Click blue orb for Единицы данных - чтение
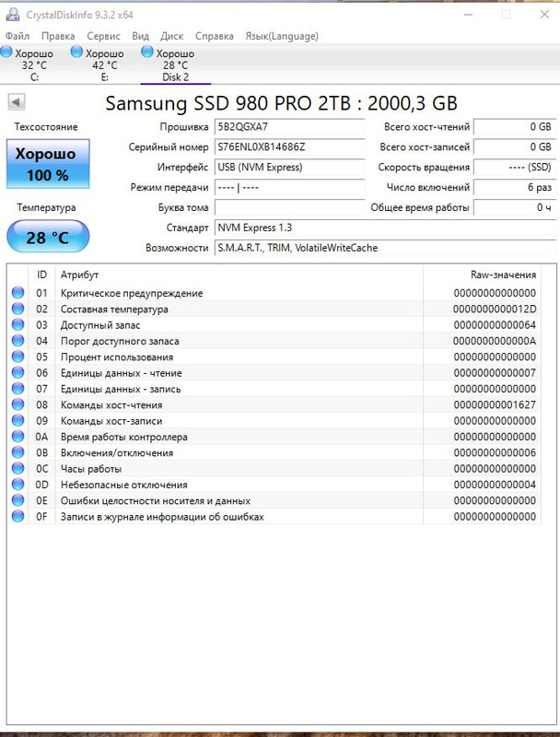Image resolution: width=560 pixels, height=737 pixels. (x=17, y=372)
